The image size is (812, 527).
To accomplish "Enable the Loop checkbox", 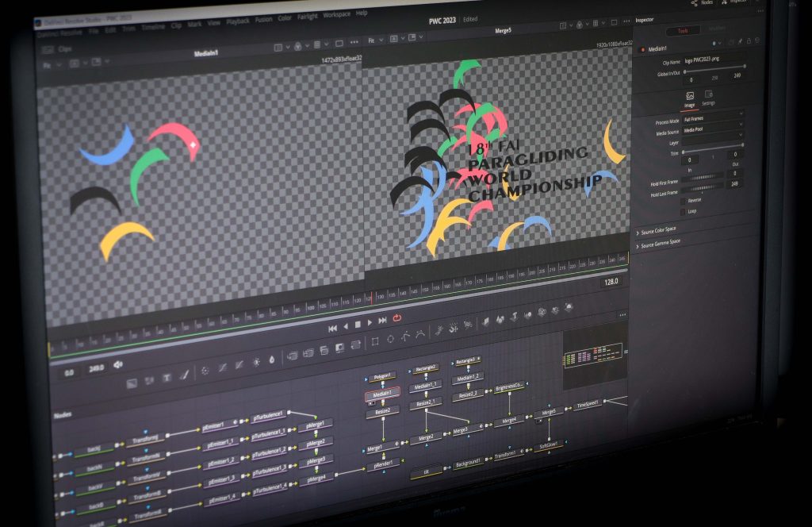I will pos(683,213).
